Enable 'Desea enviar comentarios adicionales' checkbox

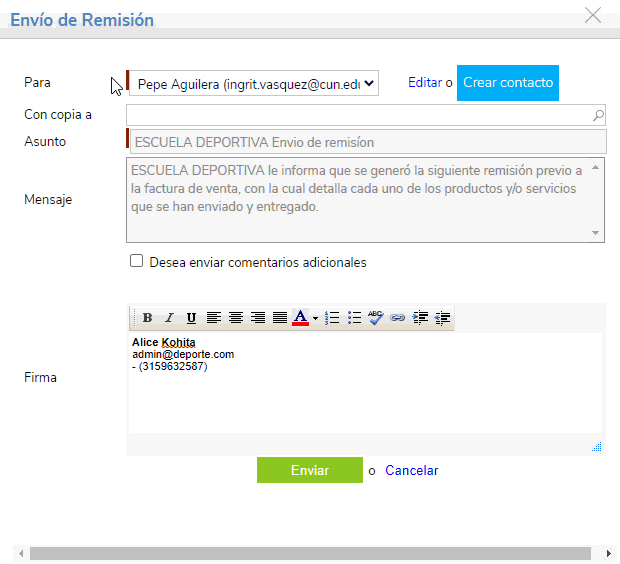[x=136, y=261]
